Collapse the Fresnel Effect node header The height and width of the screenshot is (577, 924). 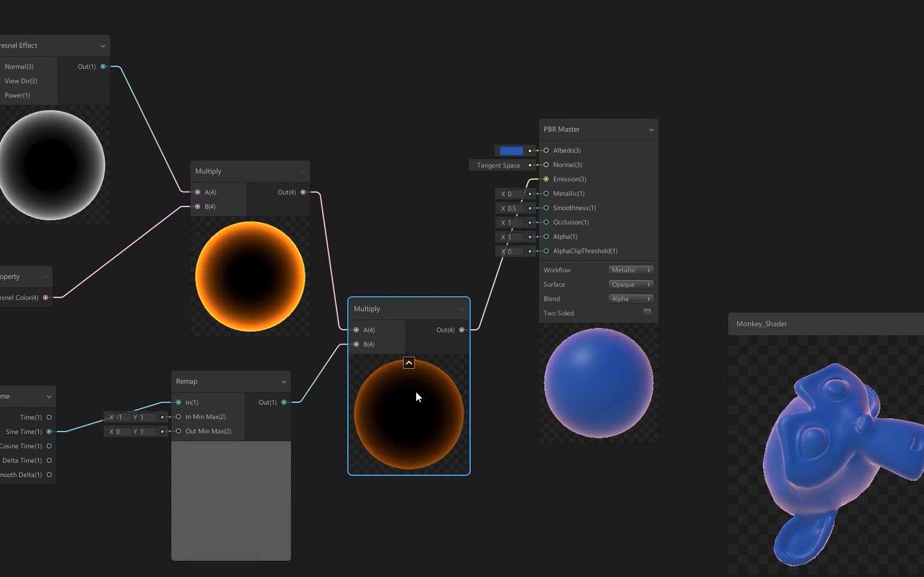point(102,45)
